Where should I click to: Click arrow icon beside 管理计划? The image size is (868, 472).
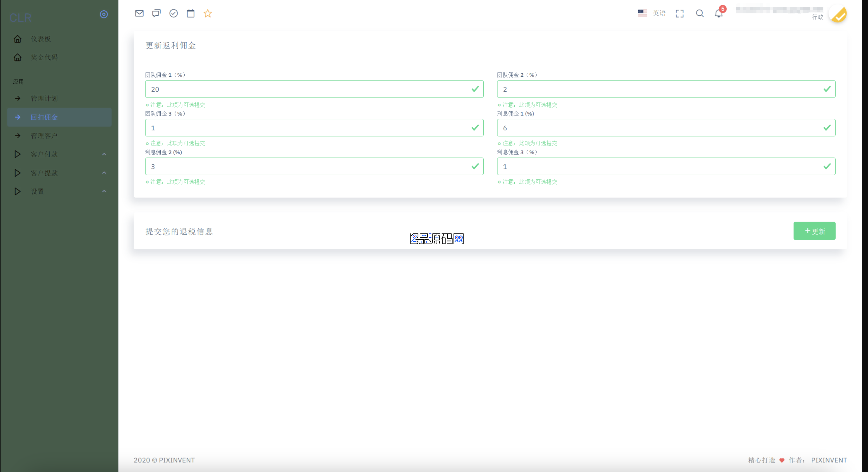(x=18, y=98)
